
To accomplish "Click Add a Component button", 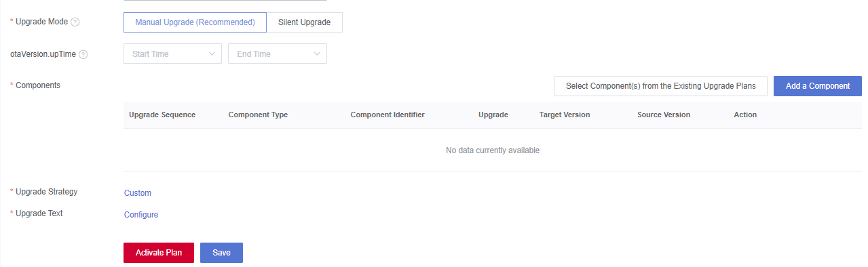I will 818,86.
